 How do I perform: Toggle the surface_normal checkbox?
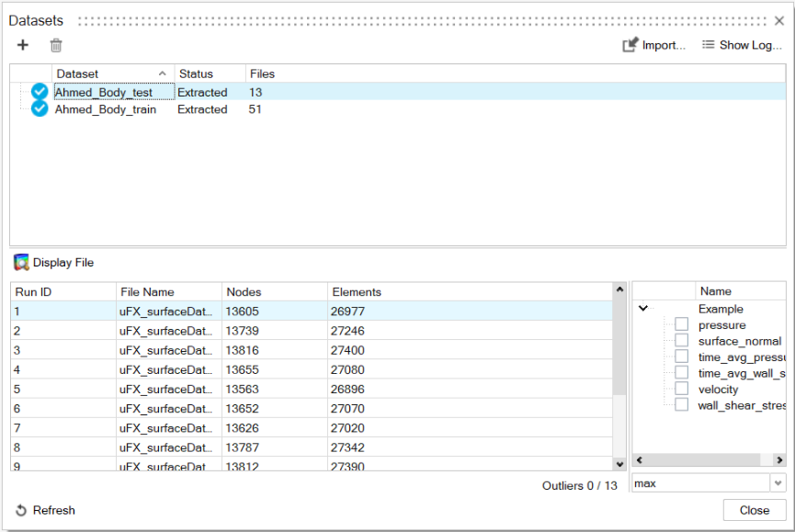point(681,341)
